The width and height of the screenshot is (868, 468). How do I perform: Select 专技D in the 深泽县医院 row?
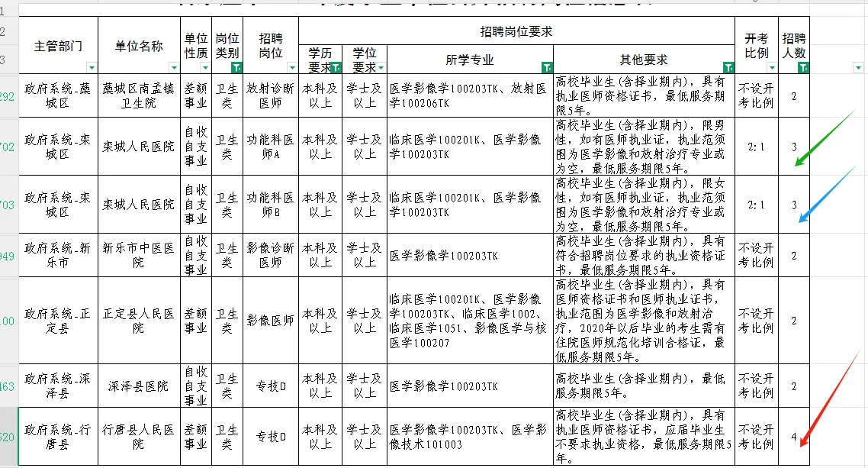pyautogui.click(x=271, y=386)
